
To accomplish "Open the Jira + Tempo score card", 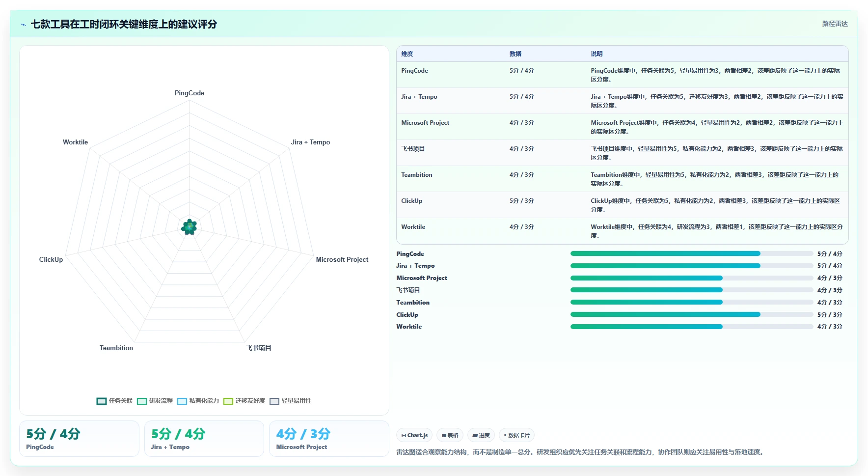I will pos(204,439).
